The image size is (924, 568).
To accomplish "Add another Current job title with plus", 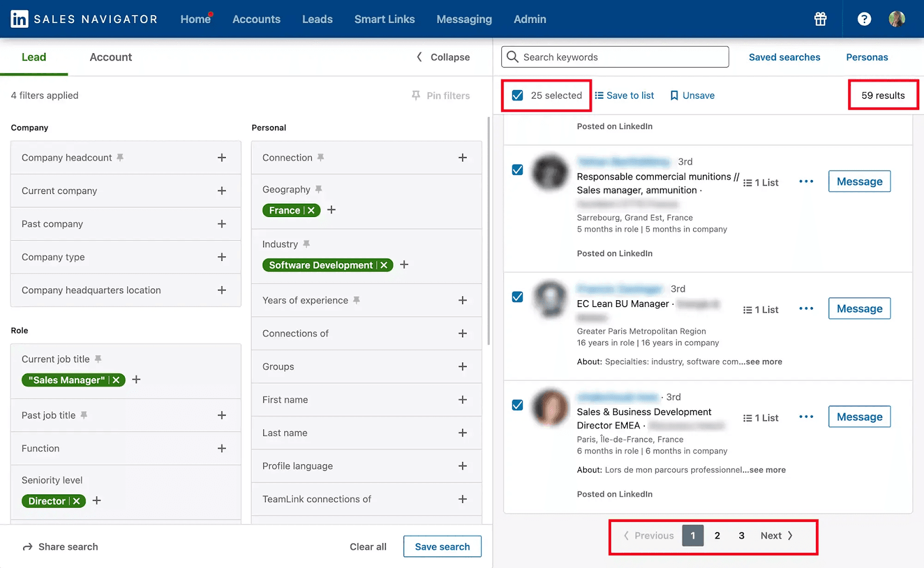I will [136, 379].
